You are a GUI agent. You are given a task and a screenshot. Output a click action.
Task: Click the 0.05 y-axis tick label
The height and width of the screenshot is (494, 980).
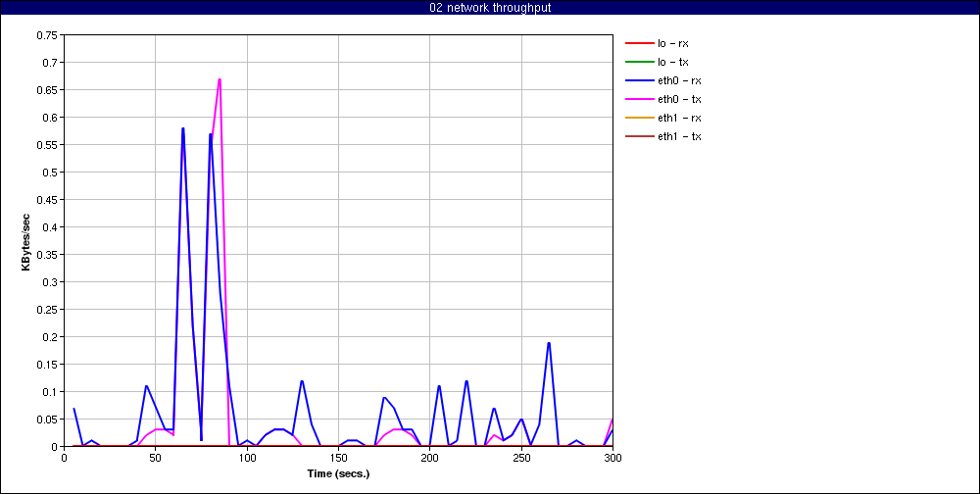pos(48,419)
